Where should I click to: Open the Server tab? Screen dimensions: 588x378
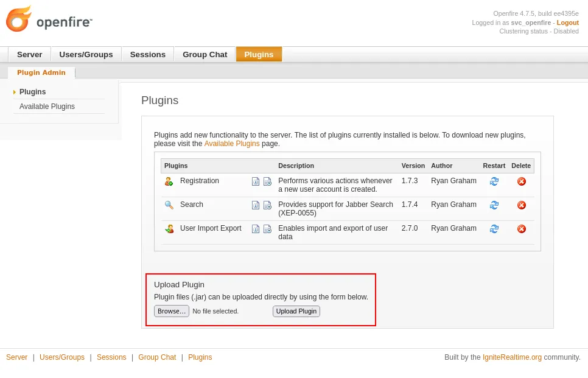(x=30, y=55)
